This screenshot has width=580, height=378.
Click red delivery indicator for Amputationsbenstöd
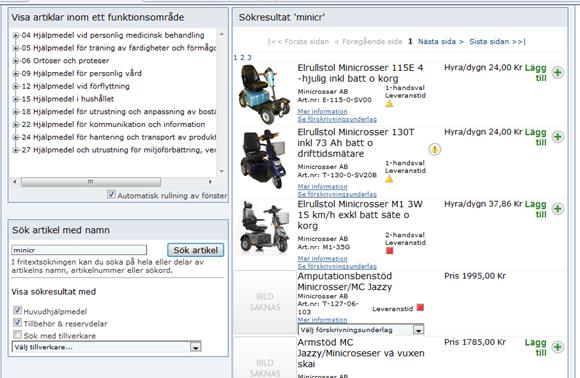pos(420,307)
